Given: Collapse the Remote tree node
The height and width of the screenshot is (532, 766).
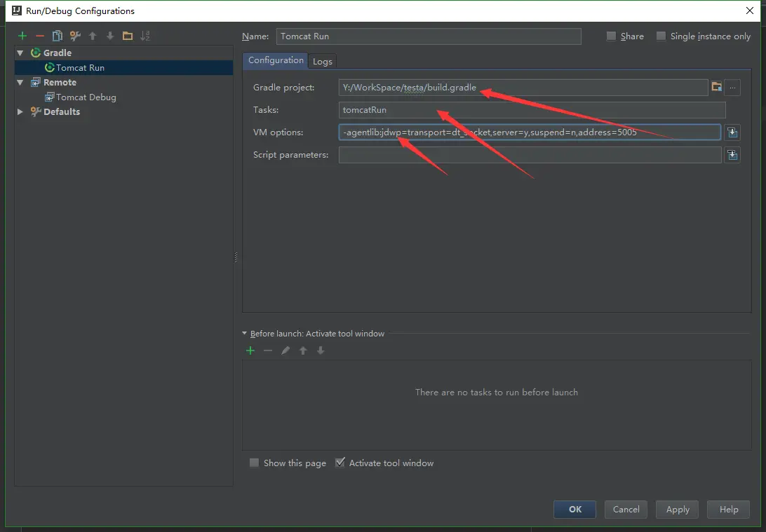Looking at the screenshot, I should pyautogui.click(x=20, y=83).
